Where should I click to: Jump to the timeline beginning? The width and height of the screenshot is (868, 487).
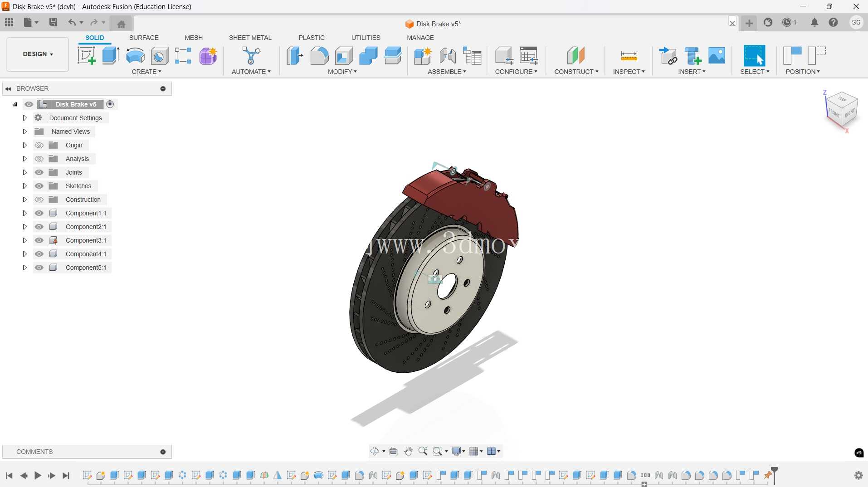pyautogui.click(x=9, y=475)
